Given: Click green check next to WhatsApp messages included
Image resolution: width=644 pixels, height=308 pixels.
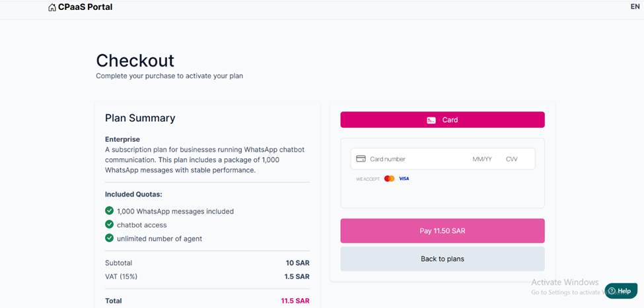Looking at the screenshot, I should tap(110, 211).
